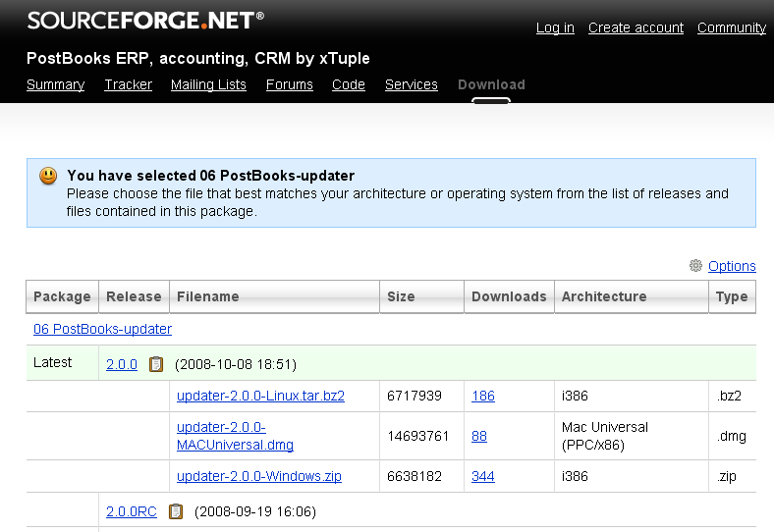
Task: Open the Summary tab
Action: (55, 84)
